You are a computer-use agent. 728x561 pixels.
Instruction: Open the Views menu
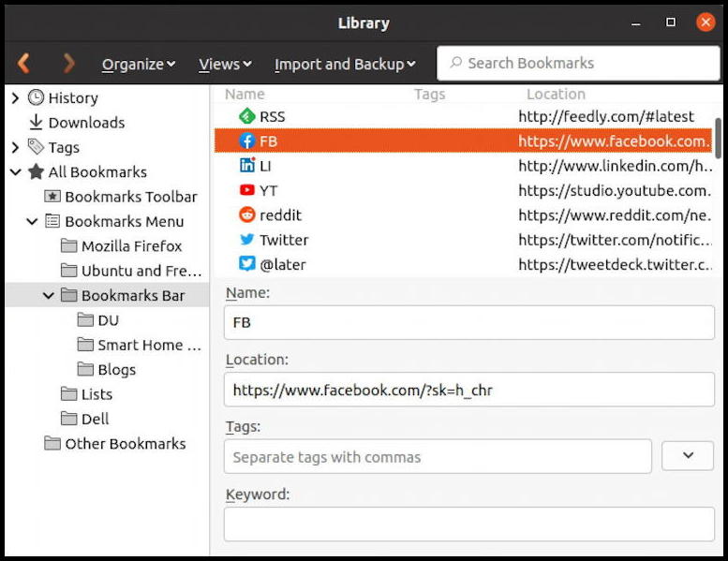[225, 64]
